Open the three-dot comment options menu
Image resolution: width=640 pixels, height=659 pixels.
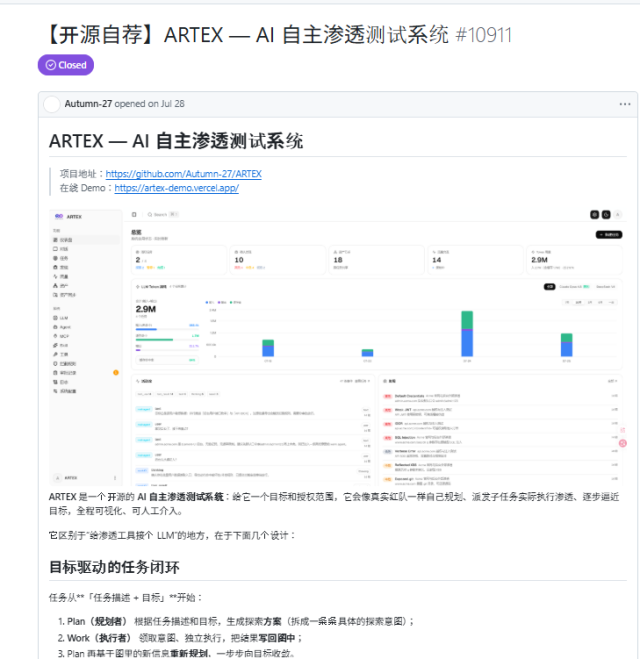(625, 104)
